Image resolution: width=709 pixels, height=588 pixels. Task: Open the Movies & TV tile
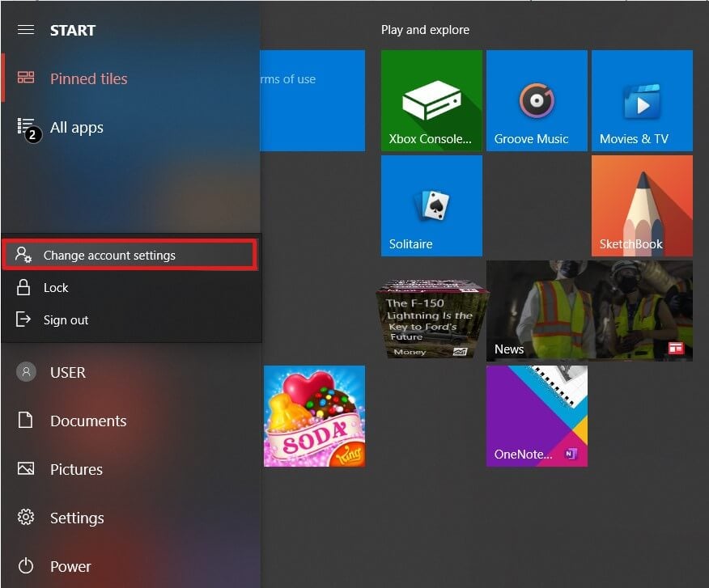coord(642,100)
